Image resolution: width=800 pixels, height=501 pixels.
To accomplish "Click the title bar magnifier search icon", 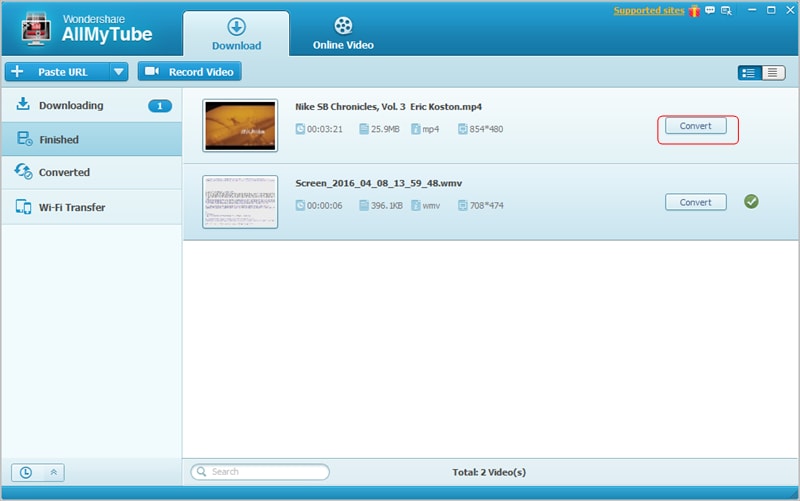I will point(726,10).
